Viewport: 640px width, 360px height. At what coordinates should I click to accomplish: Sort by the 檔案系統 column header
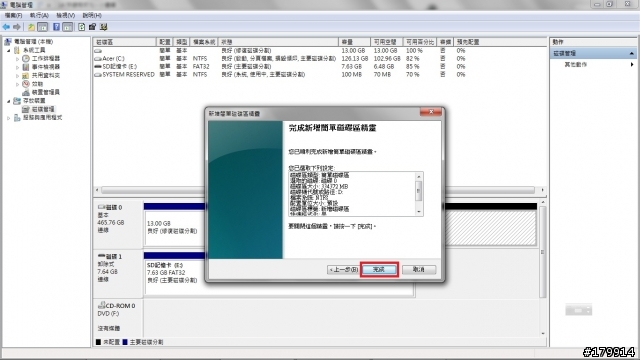coord(204,42)
